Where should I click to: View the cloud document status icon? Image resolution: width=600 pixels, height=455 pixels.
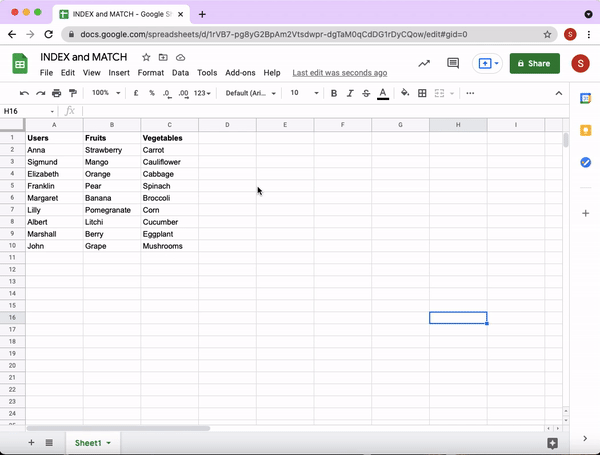point(180,57)
